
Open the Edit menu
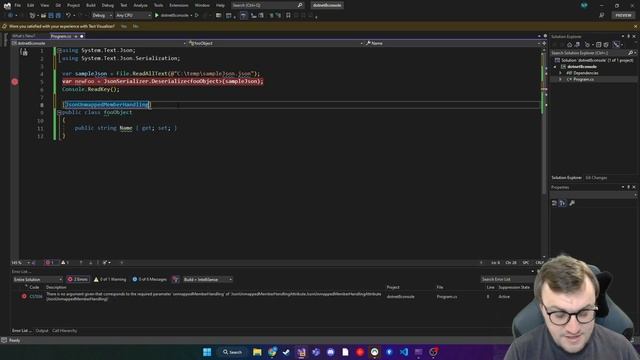(31, 5)
